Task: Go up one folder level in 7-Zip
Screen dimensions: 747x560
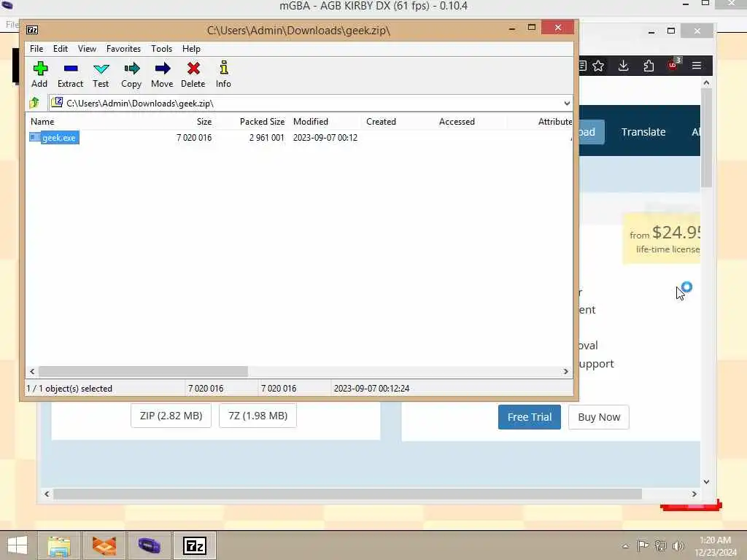Action: [x=34, y=103]
